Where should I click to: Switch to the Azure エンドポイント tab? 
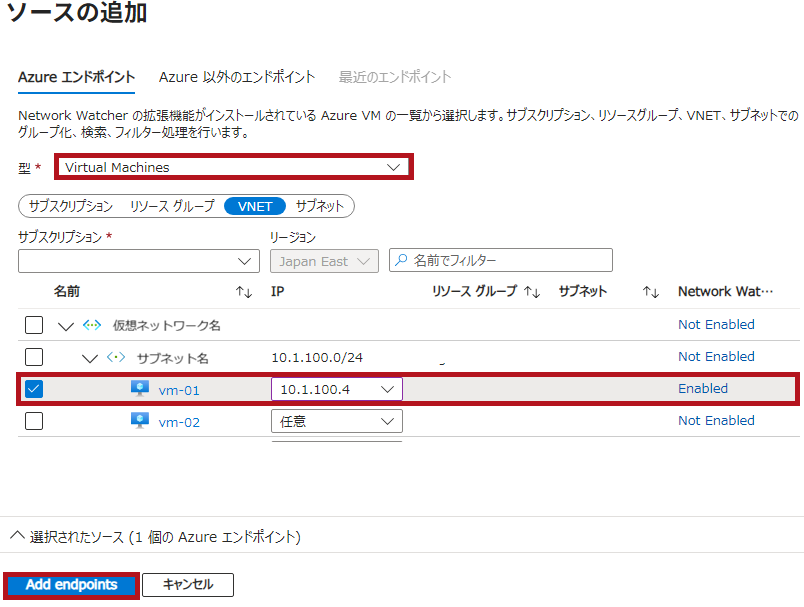76,77
